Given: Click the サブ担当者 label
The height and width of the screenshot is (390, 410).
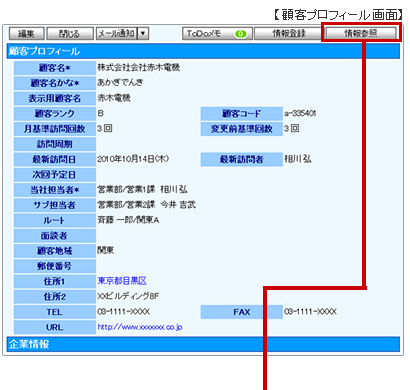Looking at the screenshot, I should [55, 205].
